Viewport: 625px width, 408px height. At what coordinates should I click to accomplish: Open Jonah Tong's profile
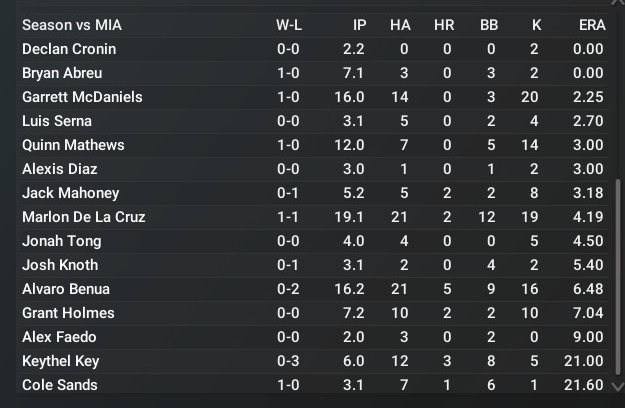coord(61,241)
